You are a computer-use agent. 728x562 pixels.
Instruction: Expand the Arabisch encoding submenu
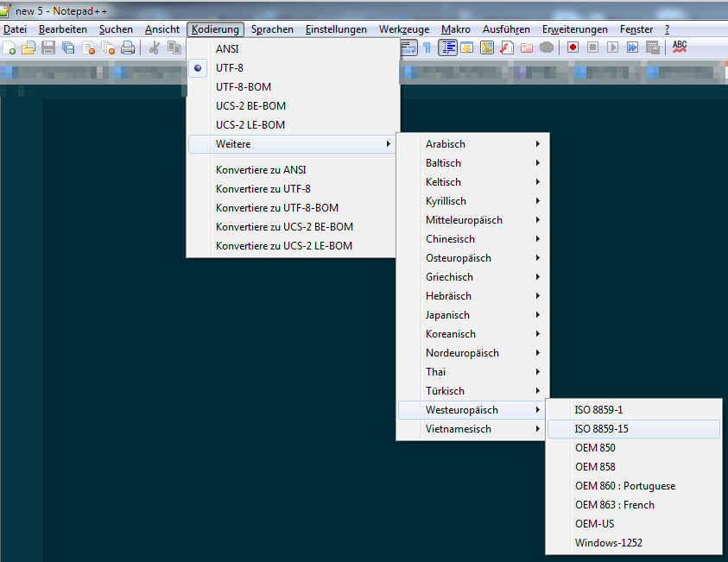pos(472,144)
